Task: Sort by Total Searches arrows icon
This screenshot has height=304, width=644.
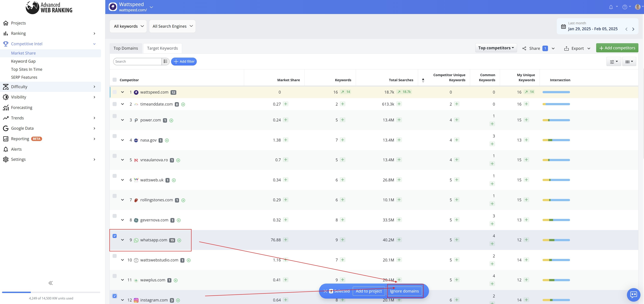Action: click(423, 80)
